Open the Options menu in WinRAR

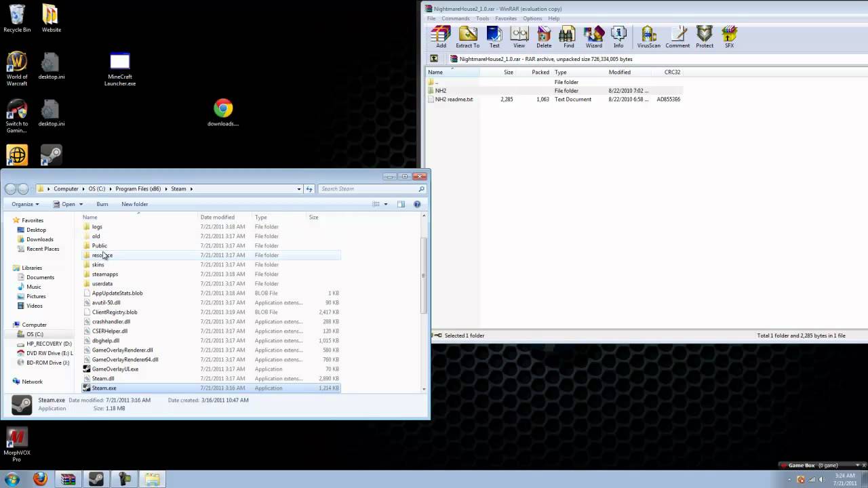[532, 18]
